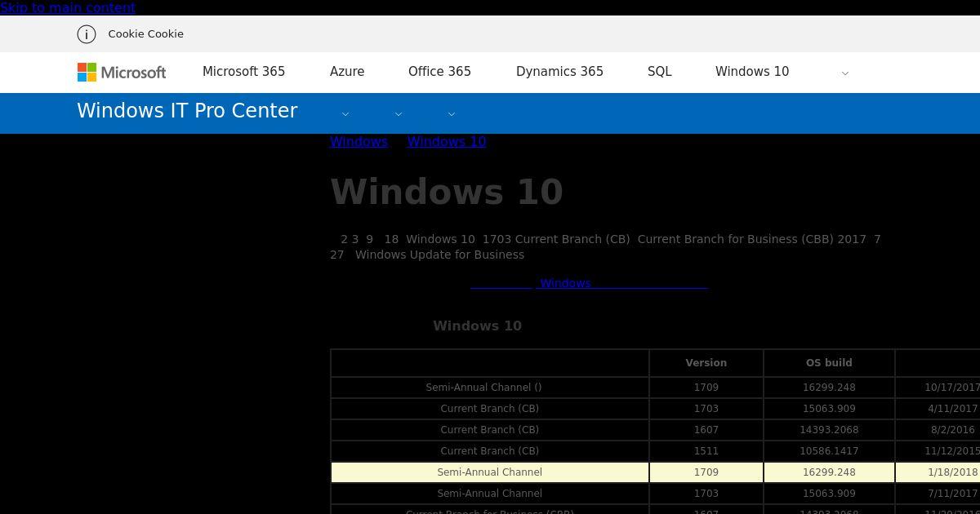Click the Version column header
The height and width of the screenshot is (514, 980).
[x=706, y=363]
